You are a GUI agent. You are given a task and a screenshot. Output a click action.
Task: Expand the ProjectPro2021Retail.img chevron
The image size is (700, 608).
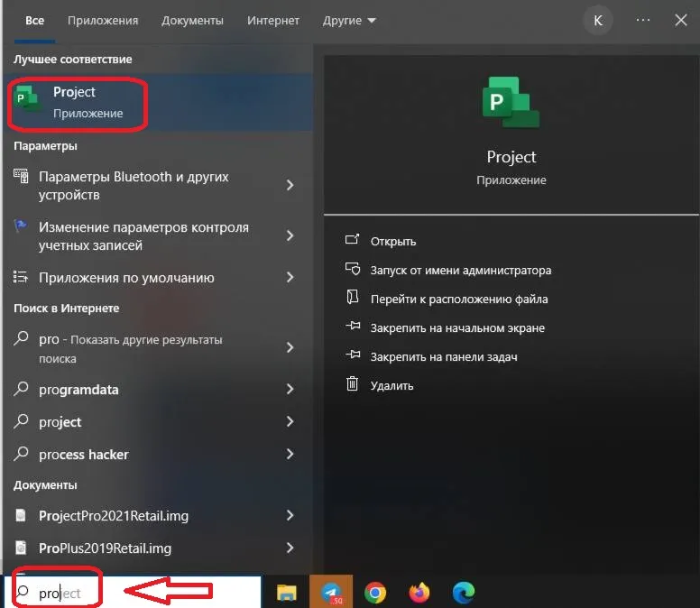(x=290, y=515)
